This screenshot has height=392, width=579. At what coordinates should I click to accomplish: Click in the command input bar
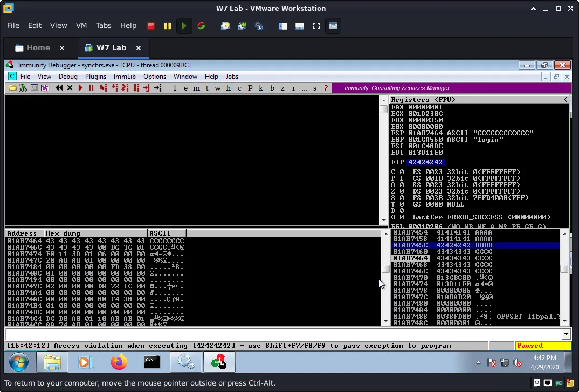[x=284, y=334]
